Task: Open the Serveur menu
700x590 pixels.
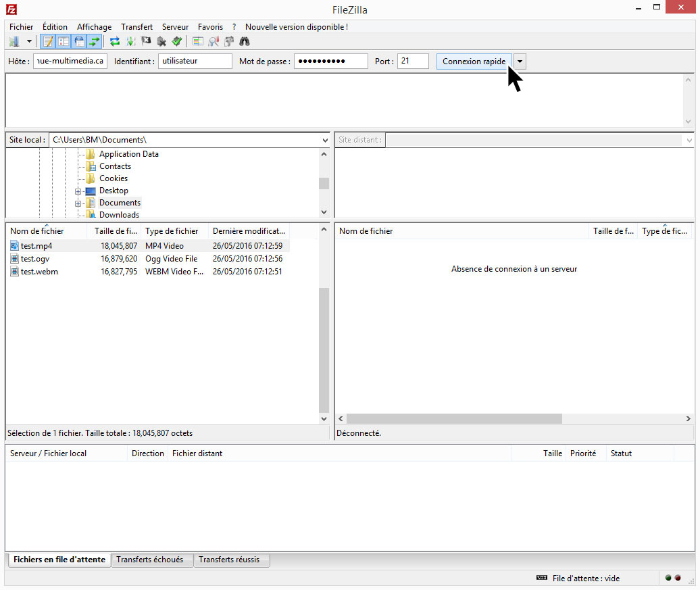Action: click(x=175, y=27)
